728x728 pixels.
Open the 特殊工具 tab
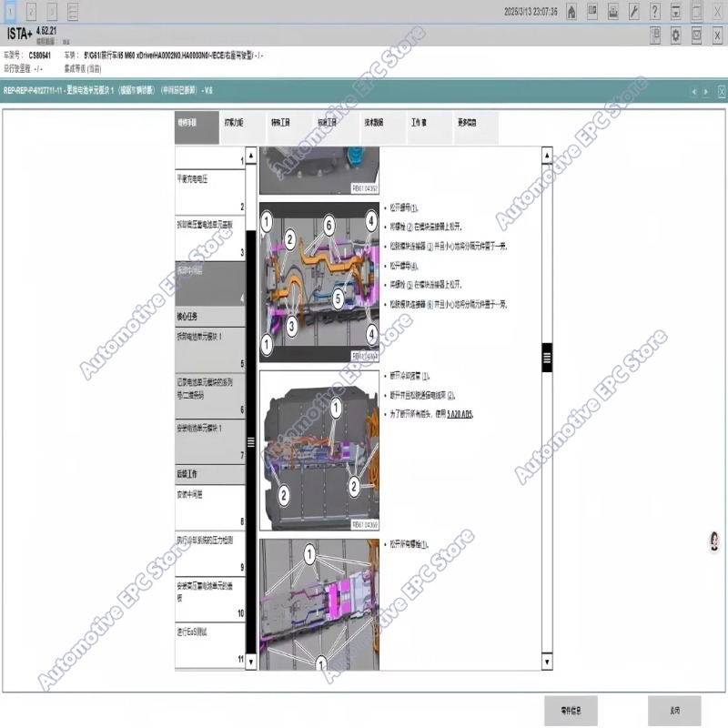click(x=290, y=127)
